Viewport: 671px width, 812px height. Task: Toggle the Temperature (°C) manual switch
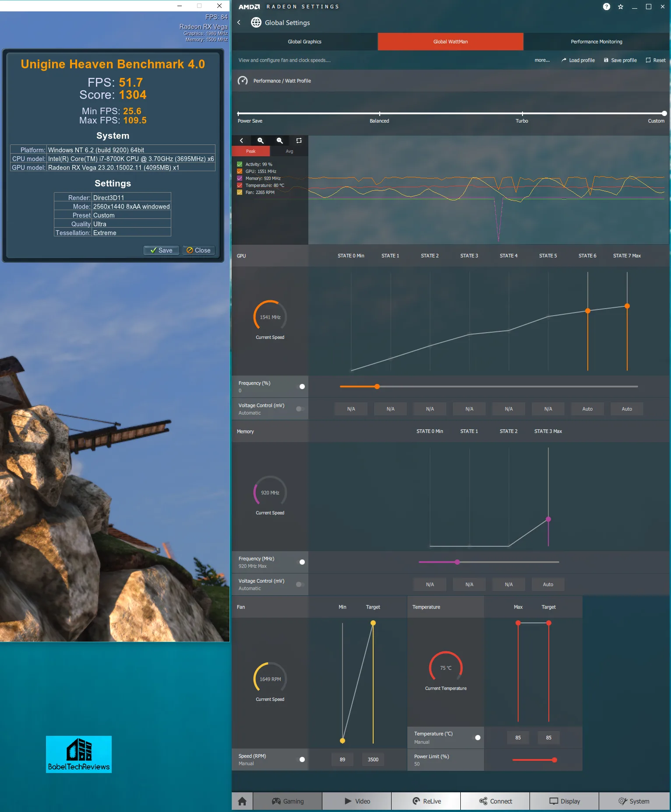point(476,738)
